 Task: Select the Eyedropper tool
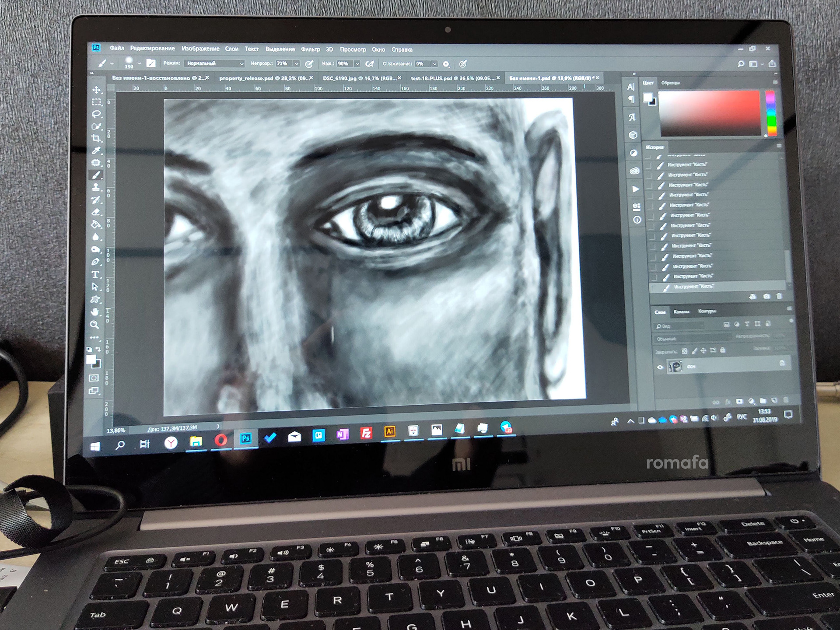click(x=96, y=151)
